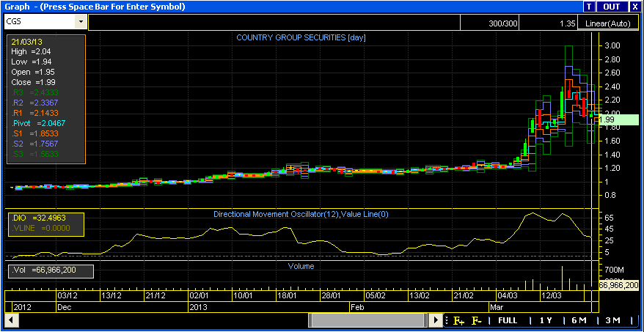644x332 pixels.
Task: Click the 18/01 date on time axis
Action: (x=287, y=295)
